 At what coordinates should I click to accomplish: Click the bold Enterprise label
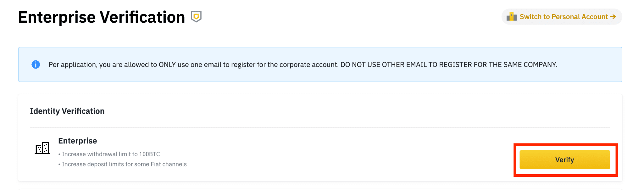[x=78, y=141]
